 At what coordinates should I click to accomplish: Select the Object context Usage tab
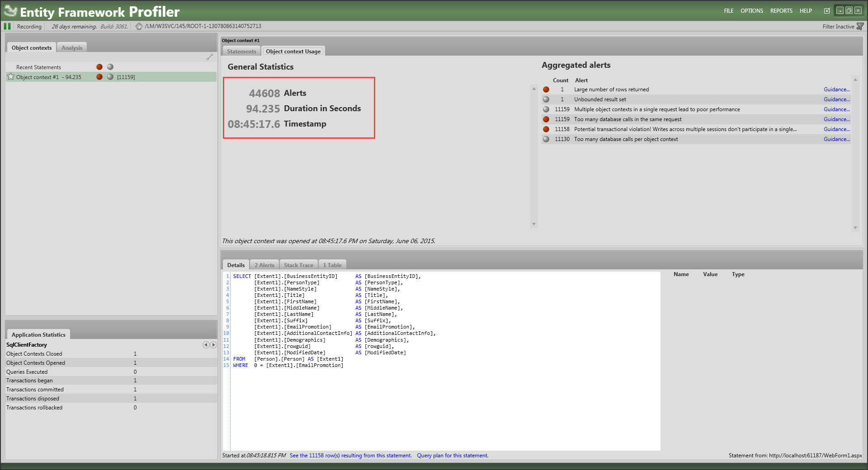tap(293, 52)
